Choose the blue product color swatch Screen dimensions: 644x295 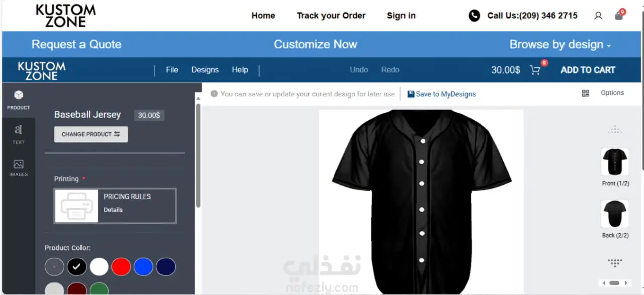143,267
